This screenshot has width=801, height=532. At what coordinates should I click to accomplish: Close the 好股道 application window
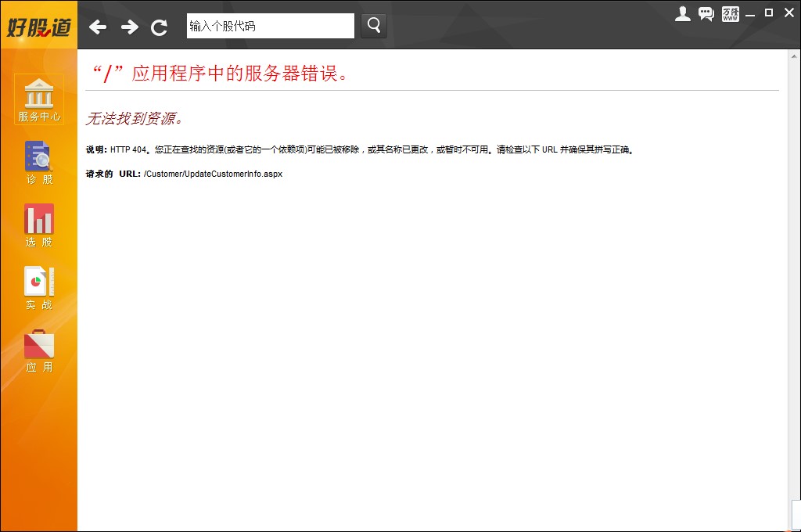point(788,13)
